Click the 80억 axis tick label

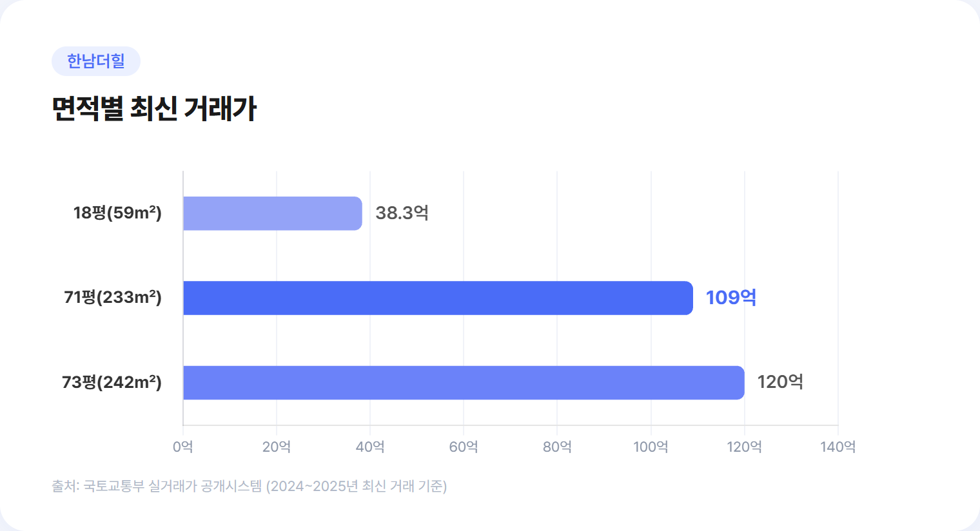(x=557, y=447)
